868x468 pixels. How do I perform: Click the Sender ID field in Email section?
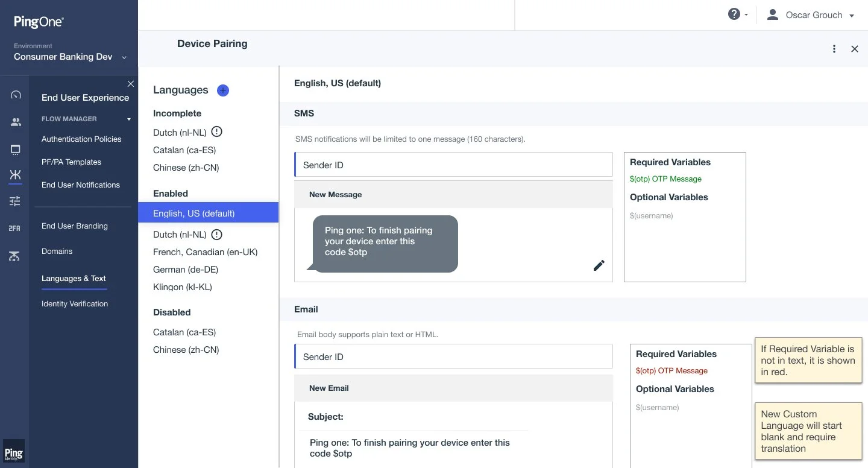[453, 356]
